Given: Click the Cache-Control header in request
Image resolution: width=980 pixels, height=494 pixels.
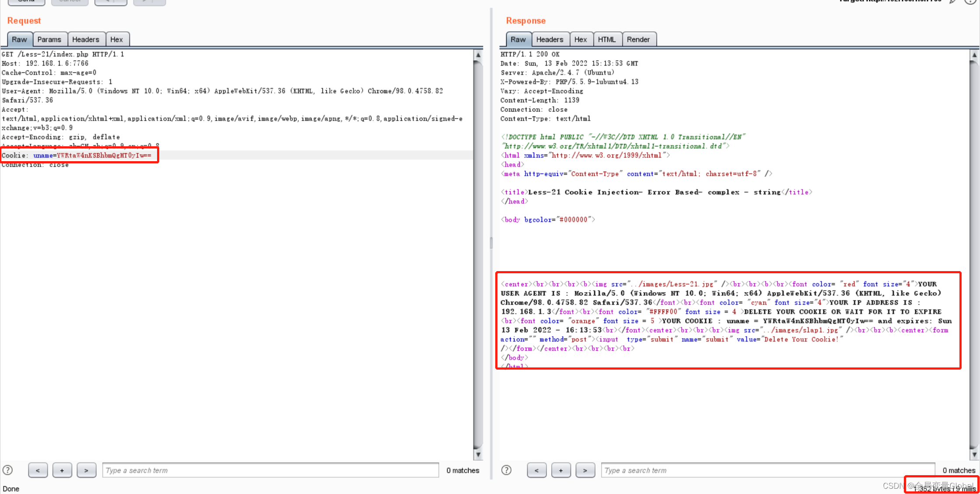Looking at the screenshot, I should [49, 73].
